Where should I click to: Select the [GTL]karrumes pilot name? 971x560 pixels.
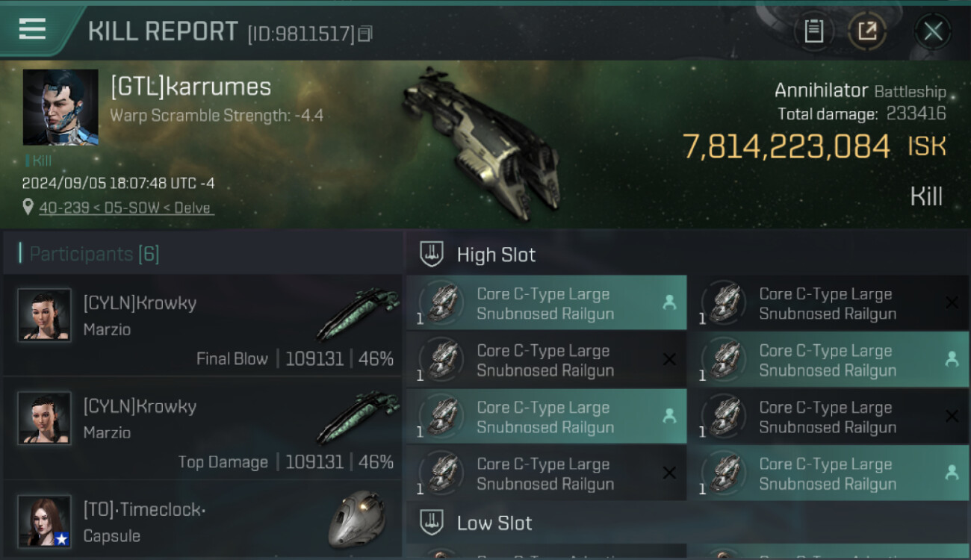point(190,87)
